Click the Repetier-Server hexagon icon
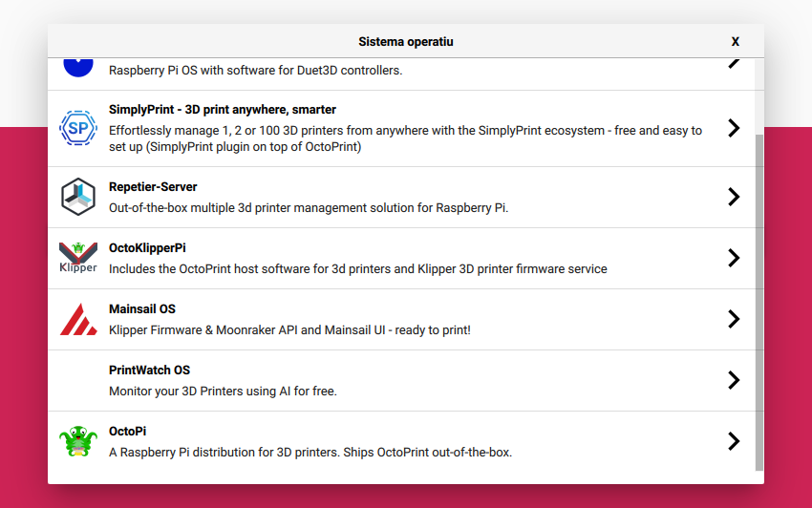This screenshot has height=508, width=812. 78,197
